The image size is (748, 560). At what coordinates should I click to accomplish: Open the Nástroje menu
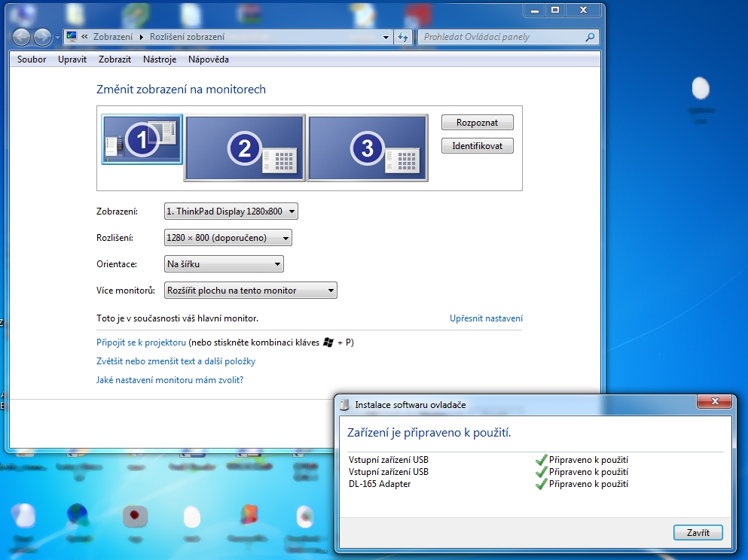(160, 59)
